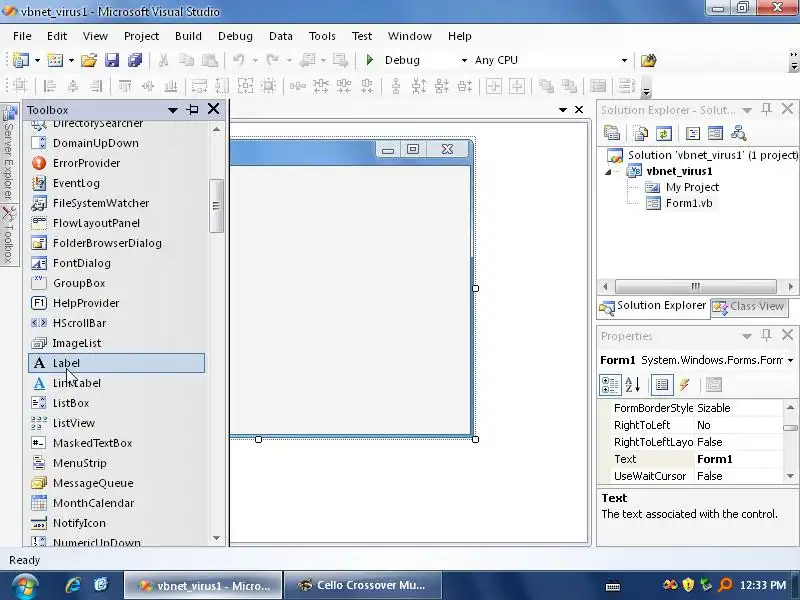Select the FolderBrowserDialog toolbox item
The image size is (800, 600).
tap(116, 243)
